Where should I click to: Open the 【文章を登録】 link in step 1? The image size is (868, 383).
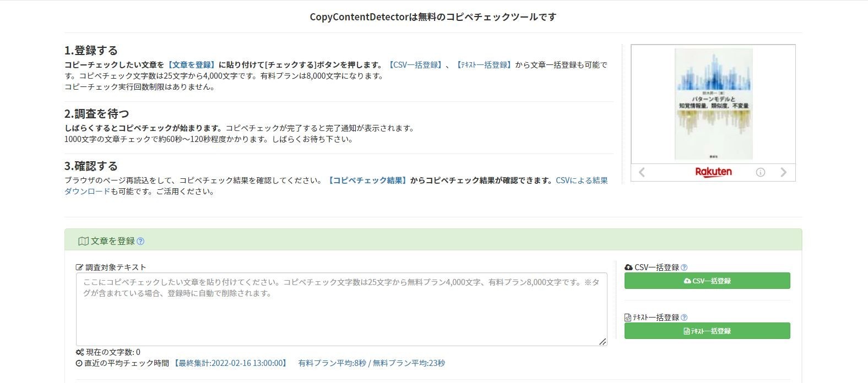tap(191, 65)
